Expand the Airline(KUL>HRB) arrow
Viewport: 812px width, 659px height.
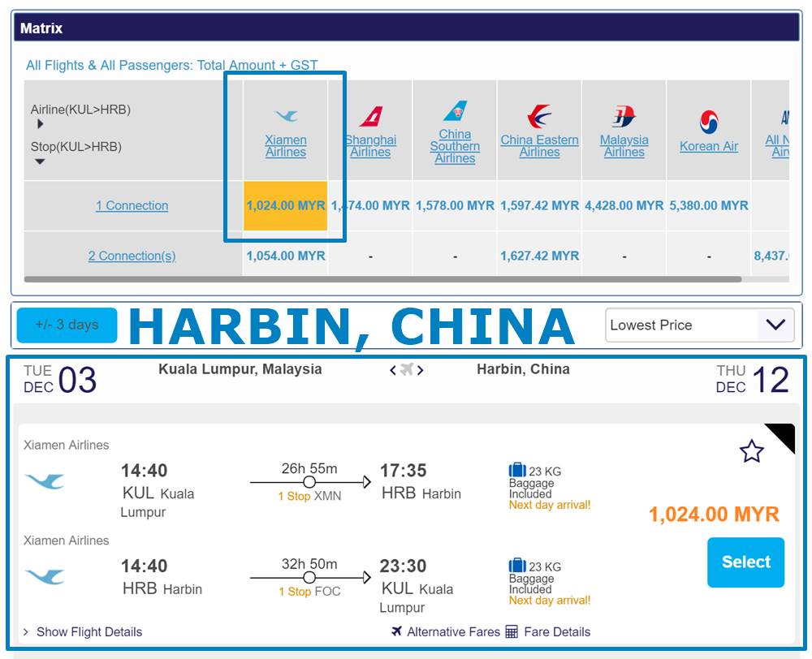pos(41,124)
